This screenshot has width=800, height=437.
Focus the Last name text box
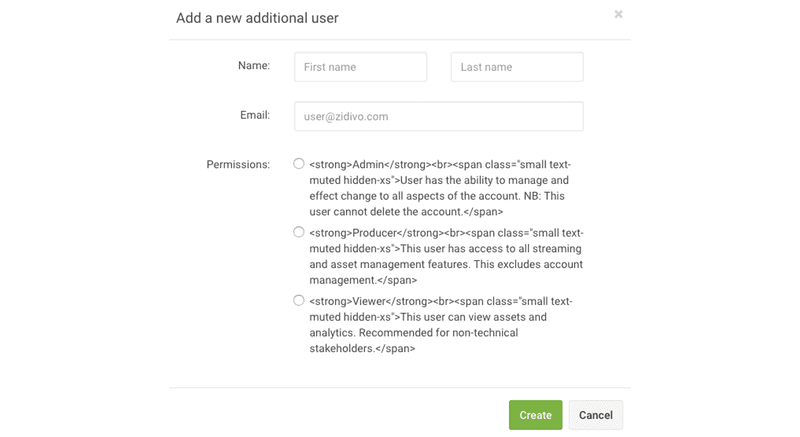(x=517, y=67)
